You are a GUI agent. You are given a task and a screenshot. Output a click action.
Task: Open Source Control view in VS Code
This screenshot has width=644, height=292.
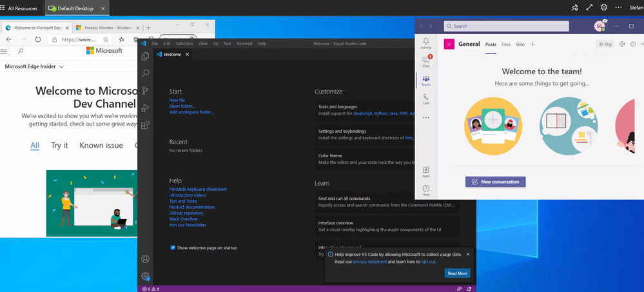(x=145, y=91)
